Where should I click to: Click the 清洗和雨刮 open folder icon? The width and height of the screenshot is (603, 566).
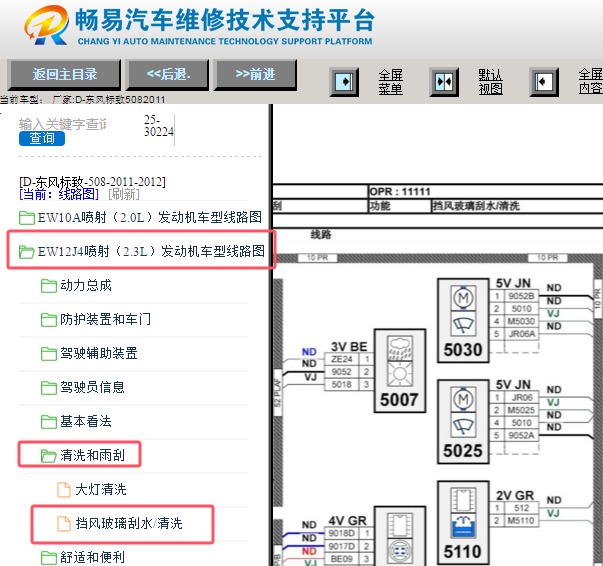[x=48, y=456]
